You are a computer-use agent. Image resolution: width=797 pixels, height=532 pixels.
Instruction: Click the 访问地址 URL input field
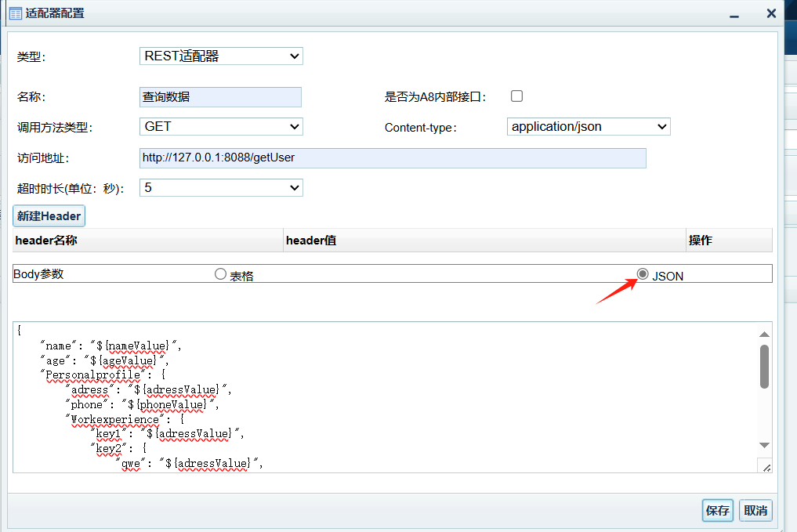click(x=393, y=158)
